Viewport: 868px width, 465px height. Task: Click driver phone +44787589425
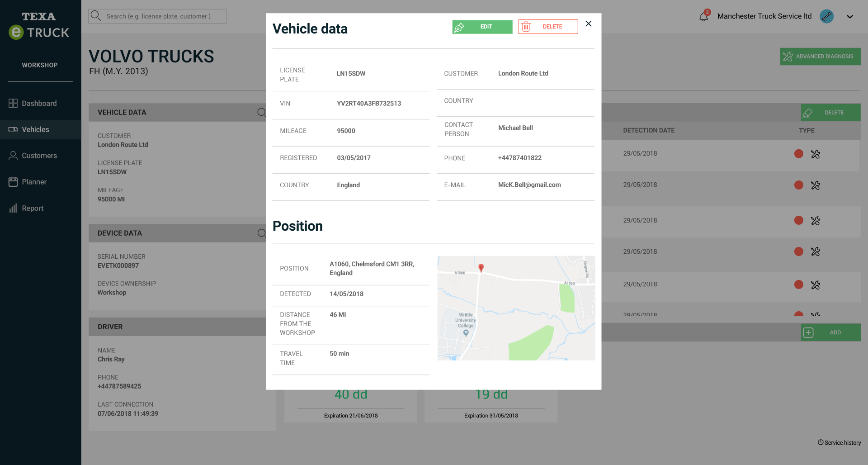[119, 386]
